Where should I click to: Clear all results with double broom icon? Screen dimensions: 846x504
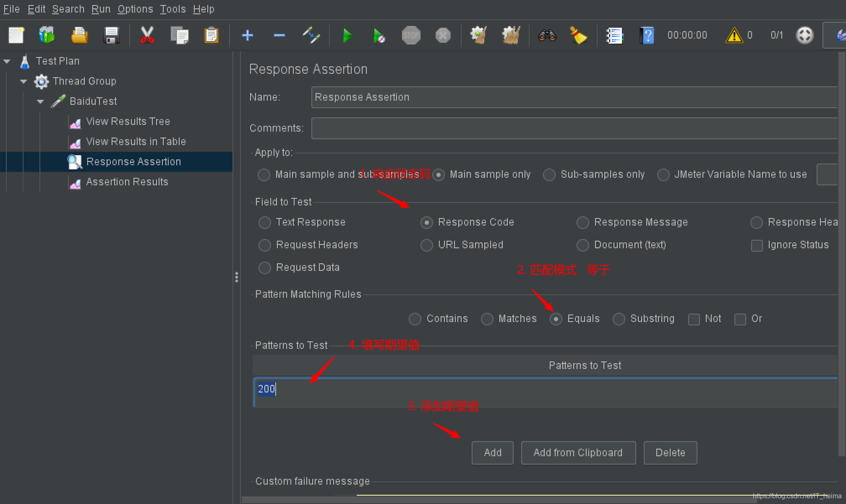[x=511, y=35]
